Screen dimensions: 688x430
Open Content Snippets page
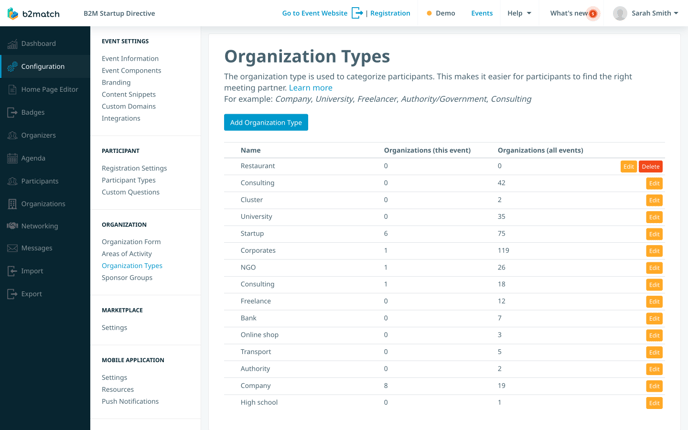click(129, 94)
